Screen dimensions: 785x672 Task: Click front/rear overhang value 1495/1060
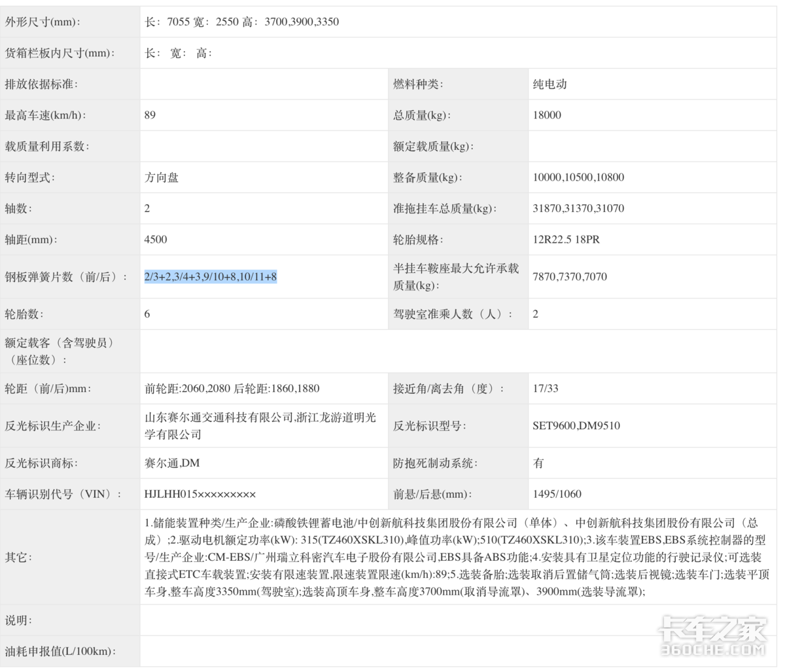coord(557,494)
